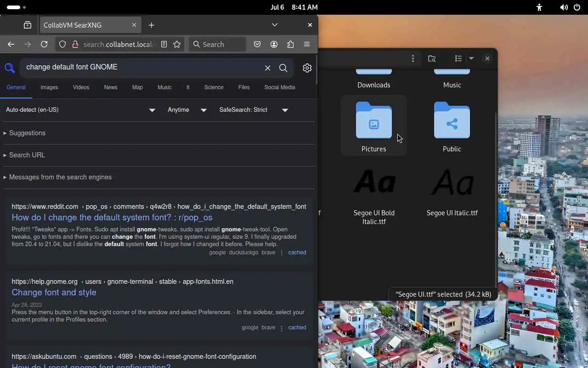
Task: Select the Downloads folder
Action: pyautogui.click(x=374, y=79)
